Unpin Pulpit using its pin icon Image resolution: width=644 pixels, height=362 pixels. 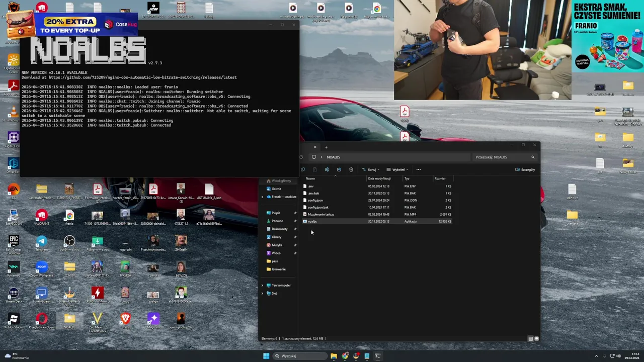(x=295, y=213)
